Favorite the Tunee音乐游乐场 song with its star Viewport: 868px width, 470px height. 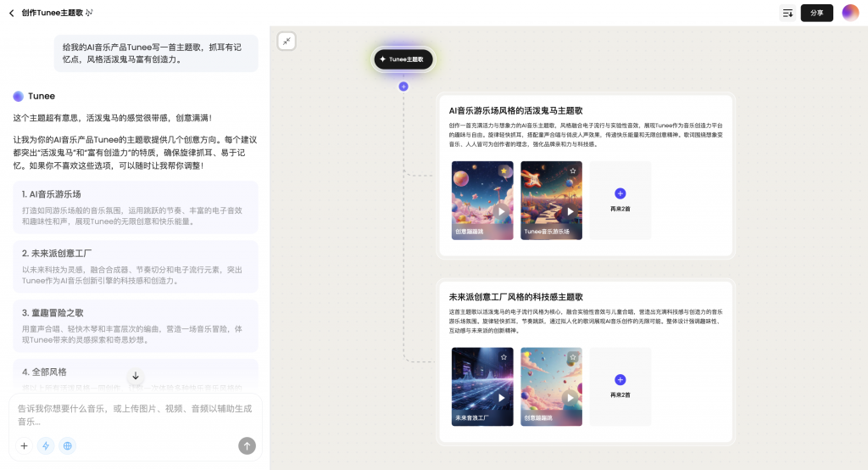573,171
